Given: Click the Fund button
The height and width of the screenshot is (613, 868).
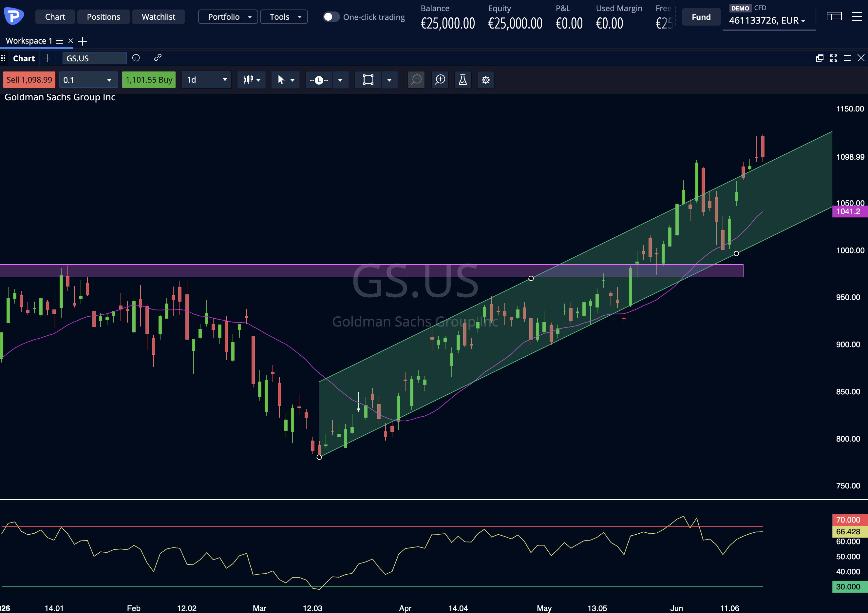Looking at the screenshot, I should (701, 17).
